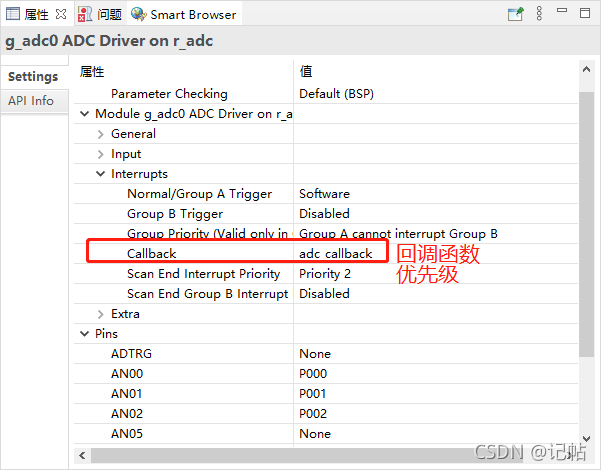
Task: Open the view menu three-dots icon
Action: [x=539, y=13]
